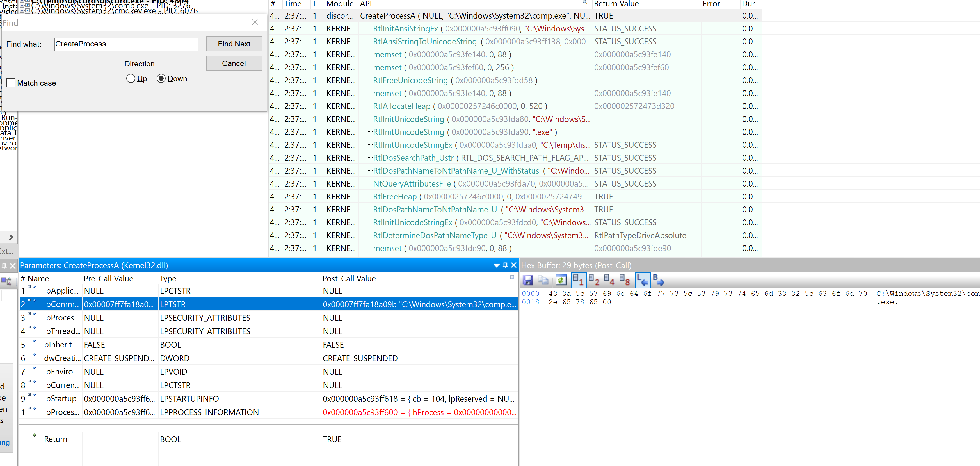Toggle the Match case checkbox
Screen dimensions: 980x466
[11, 83]
